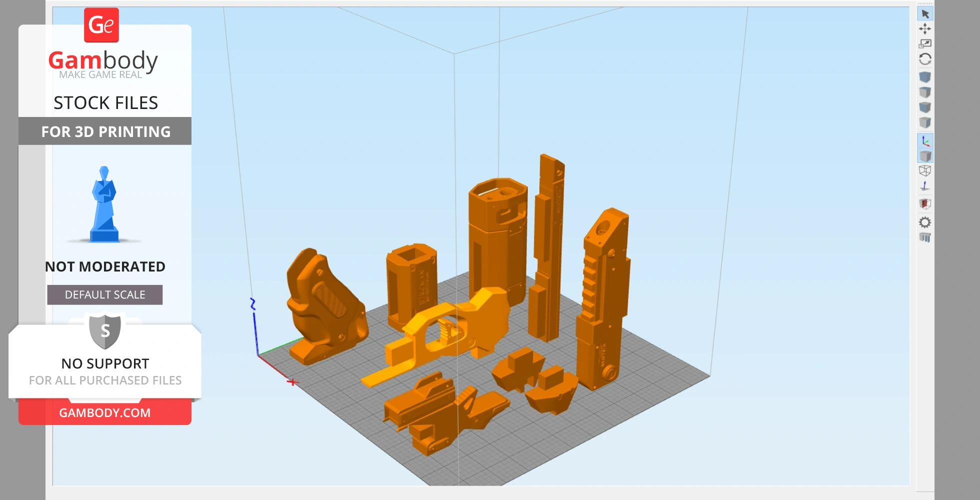Switch to the default perspective view cube

(x=925, y=77)
